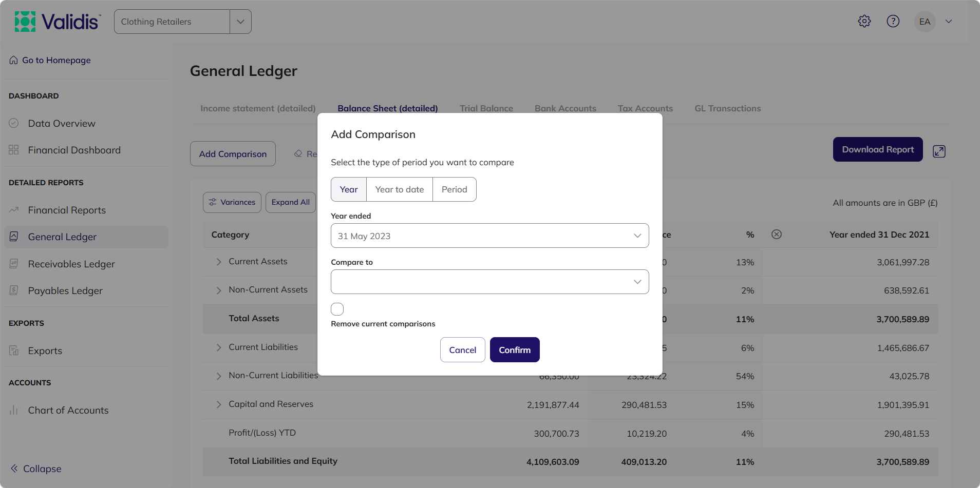Click the Expand All button

291,202
